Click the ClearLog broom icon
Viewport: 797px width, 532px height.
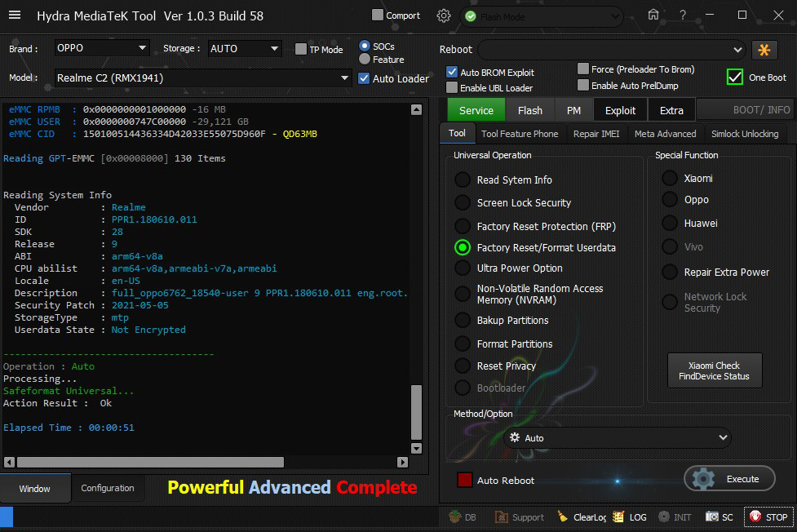point(563,517)
